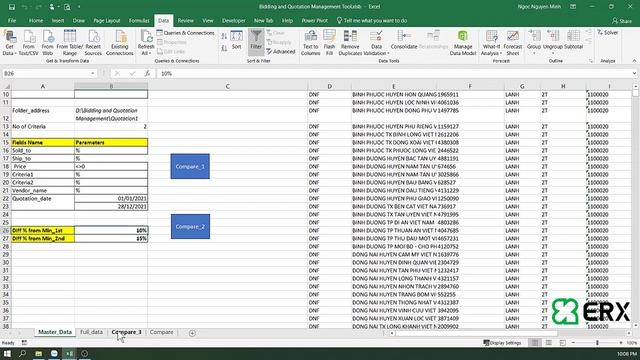640x360 pixels.
Task: Open taskbar search
Action: point(22,353)
